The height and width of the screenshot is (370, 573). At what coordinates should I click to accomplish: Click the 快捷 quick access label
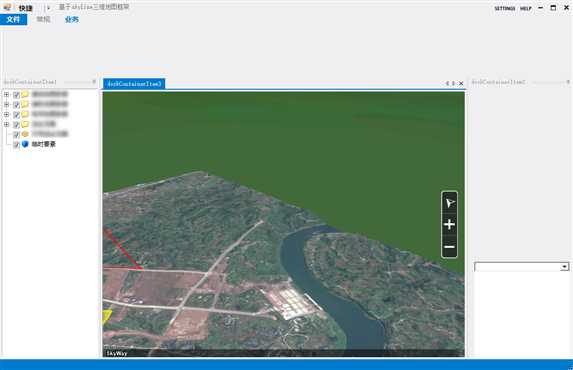(26, 8)
